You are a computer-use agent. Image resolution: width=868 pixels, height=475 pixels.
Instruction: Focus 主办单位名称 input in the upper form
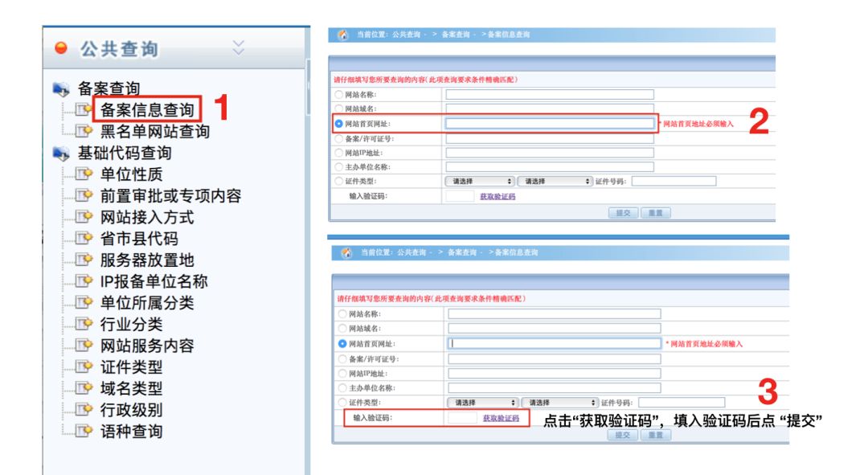tap(550, 166)
